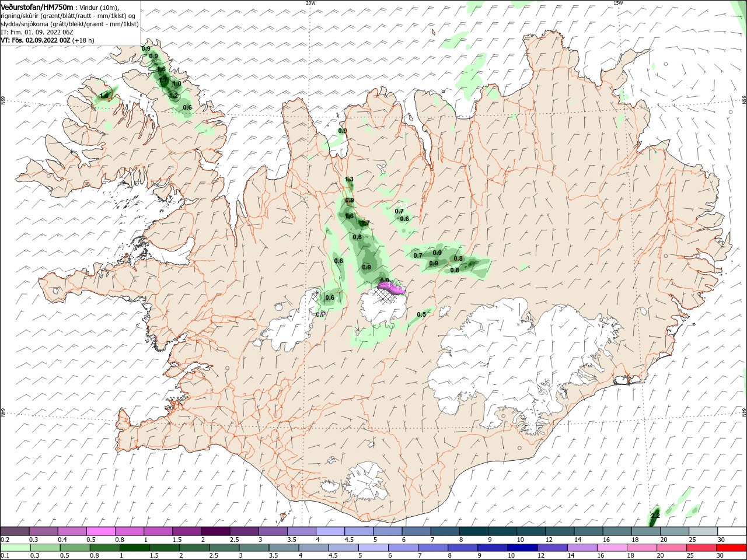747x560 pixels.
Task: Click the 15W longitude label at top
Action: 618,3
